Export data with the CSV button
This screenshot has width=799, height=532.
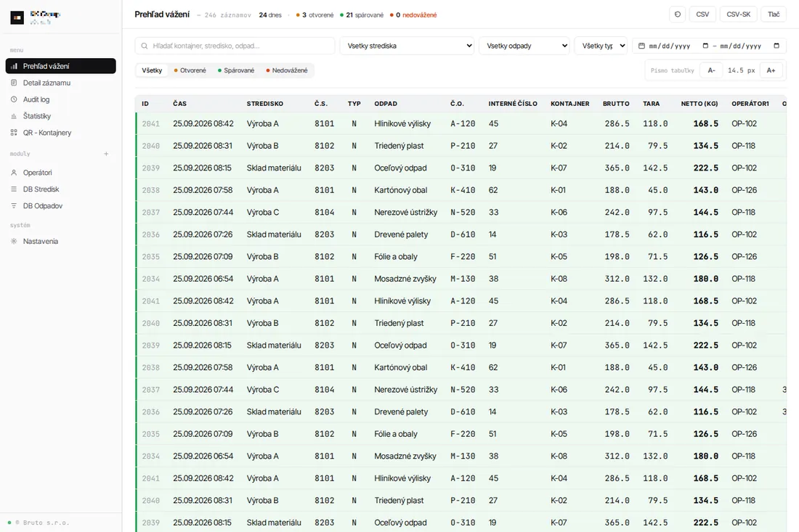pos(702,15)
